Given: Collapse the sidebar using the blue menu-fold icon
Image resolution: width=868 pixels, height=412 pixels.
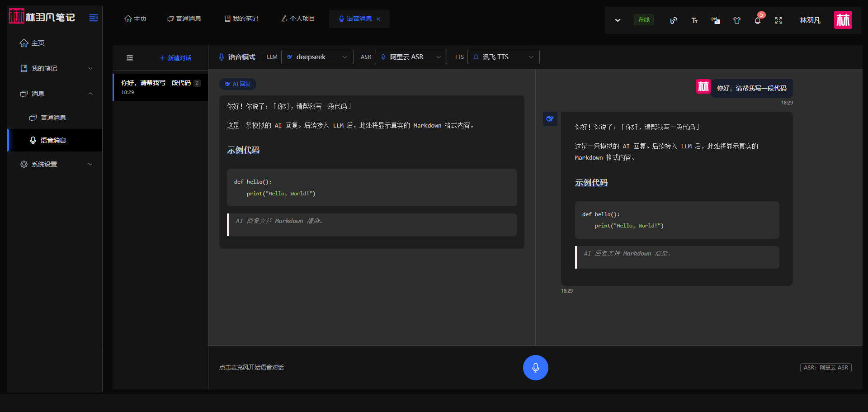Looking at the screenshot, I should coord(94,18).
